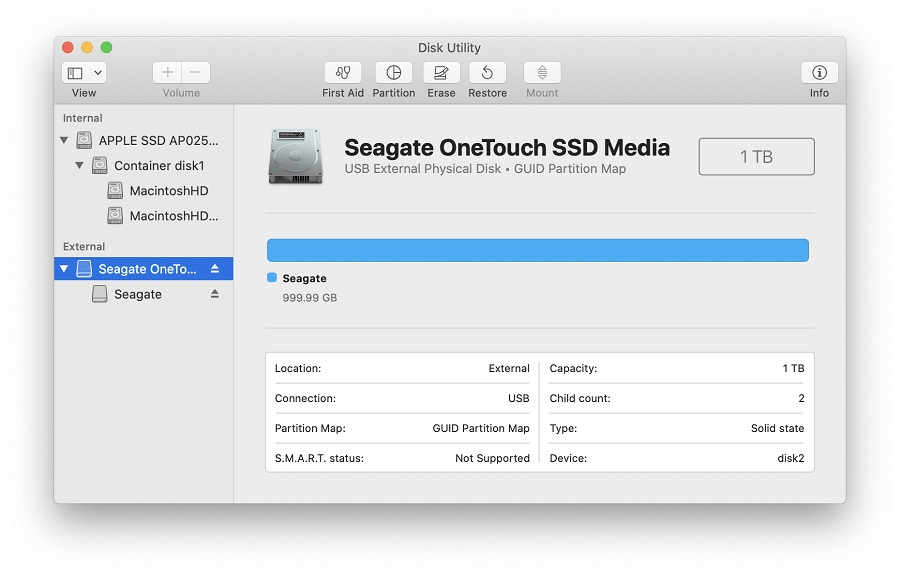Click the Erase toolbar icon
900x575 pixels.
(441, 73)
